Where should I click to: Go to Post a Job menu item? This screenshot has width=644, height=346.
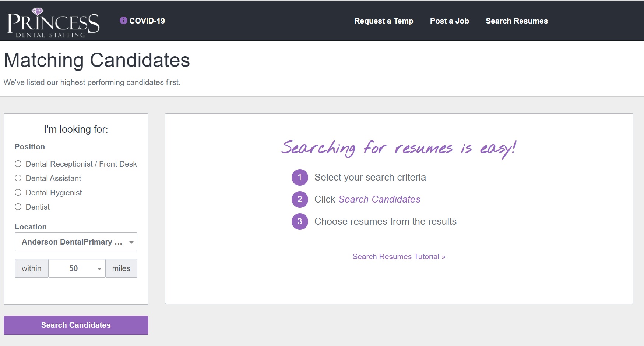pos(449,21)
